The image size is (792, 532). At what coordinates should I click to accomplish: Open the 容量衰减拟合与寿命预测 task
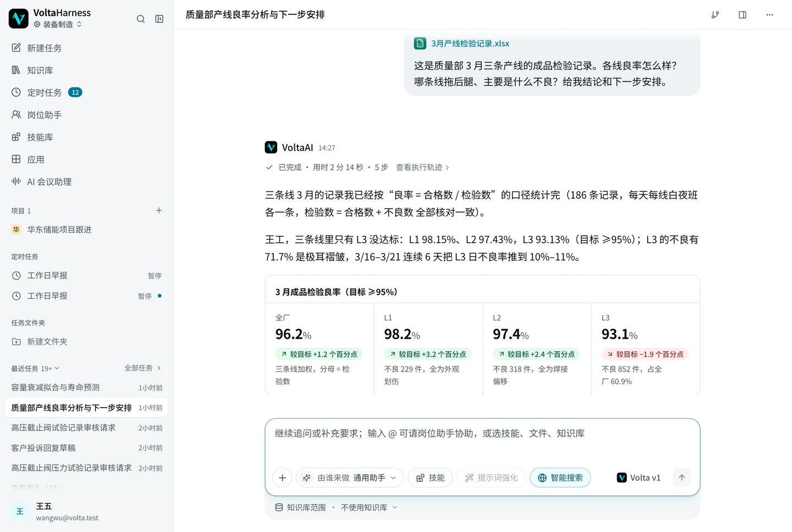pyautogui.click(x=86, y=387)
